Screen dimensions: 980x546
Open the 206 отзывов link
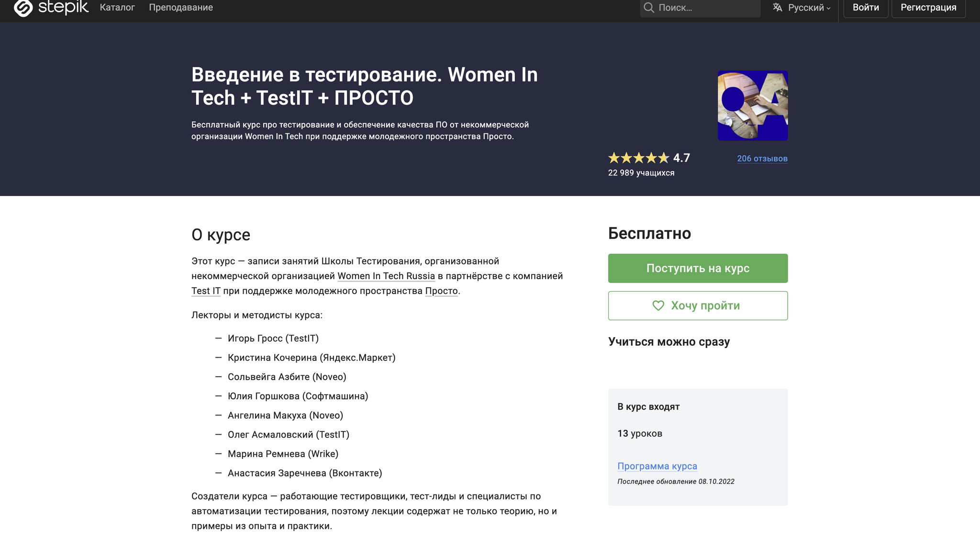point(762,158)
